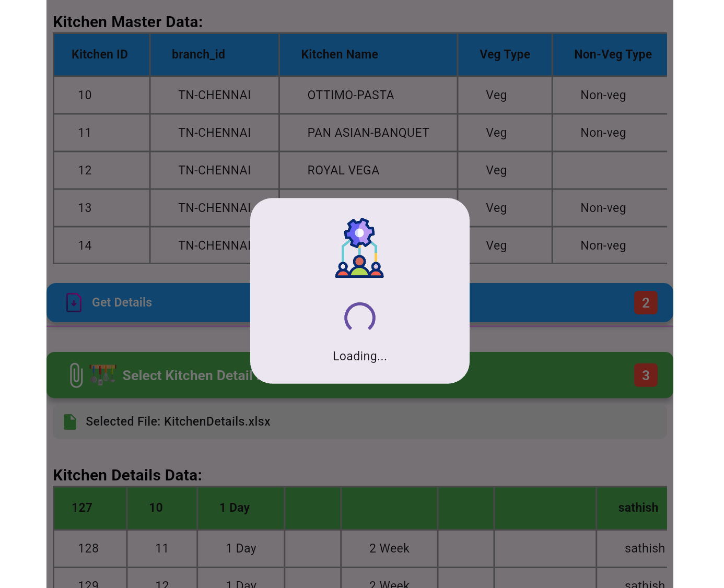Click the download file icon beside Get Details

pos(74,302)
